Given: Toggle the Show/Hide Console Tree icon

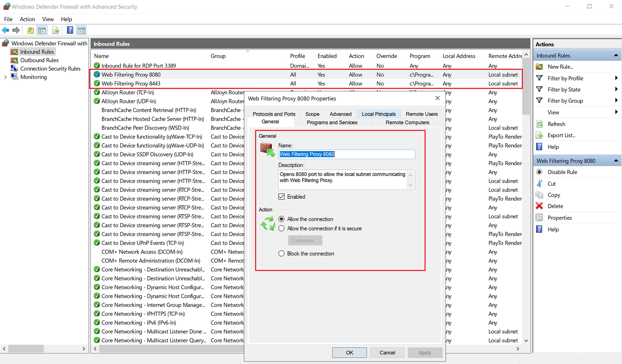Looking at the screenshot, I should [x=42, y=30].
